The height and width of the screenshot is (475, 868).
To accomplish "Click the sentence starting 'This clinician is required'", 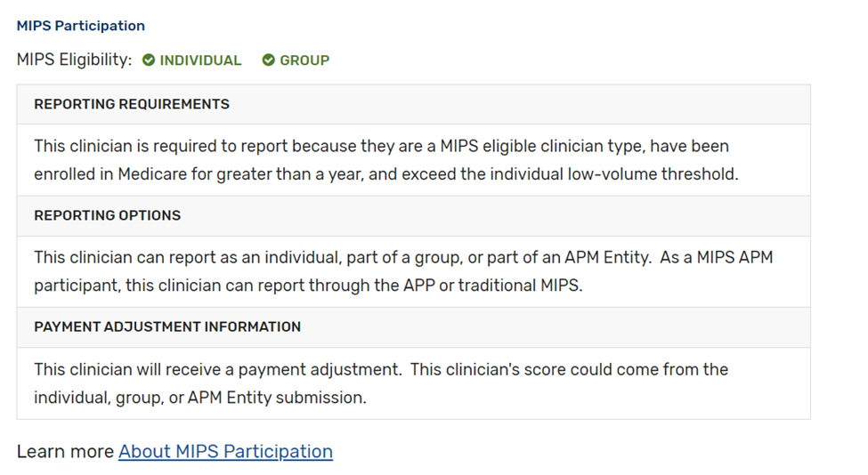I will pos(386,160).
